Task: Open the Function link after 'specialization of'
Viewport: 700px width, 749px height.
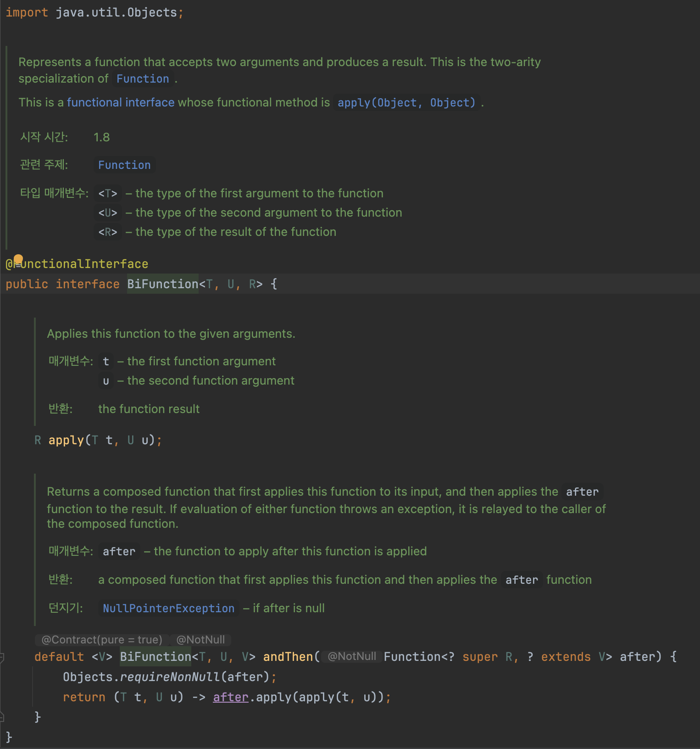Action: (143, 79)
